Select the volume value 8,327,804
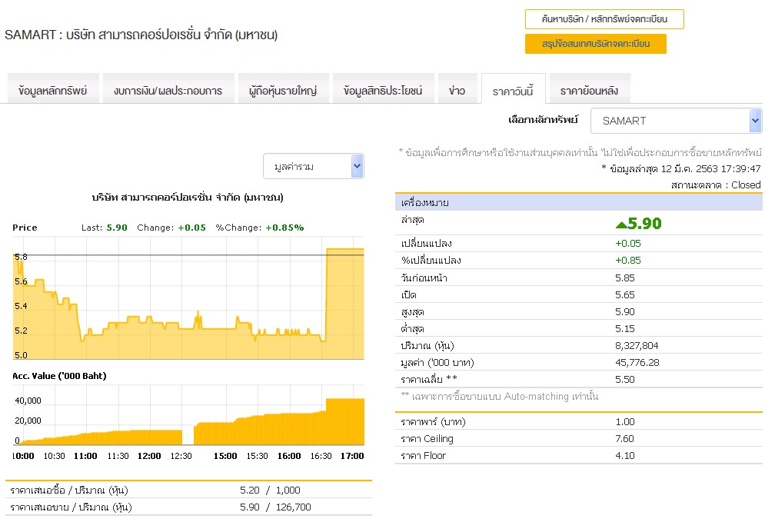The image size is (765, 532). coord(637,346)
